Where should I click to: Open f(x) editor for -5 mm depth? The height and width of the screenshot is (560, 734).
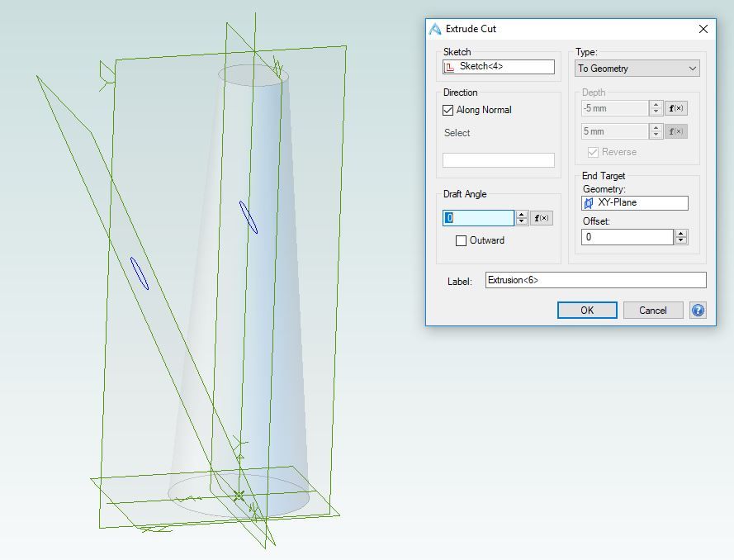(676, 108)
